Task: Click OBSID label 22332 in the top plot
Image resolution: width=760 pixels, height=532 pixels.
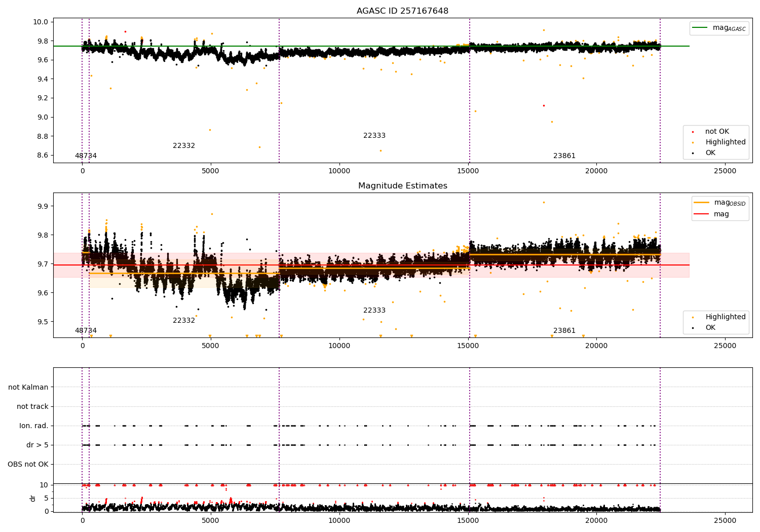Action: coord(184,146)
